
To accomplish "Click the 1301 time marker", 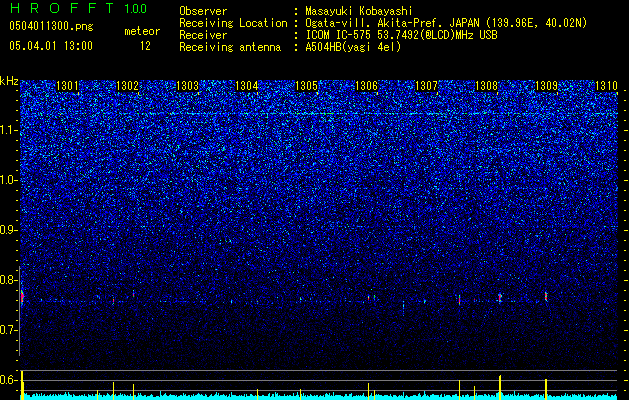I will (x=67, y=86).
